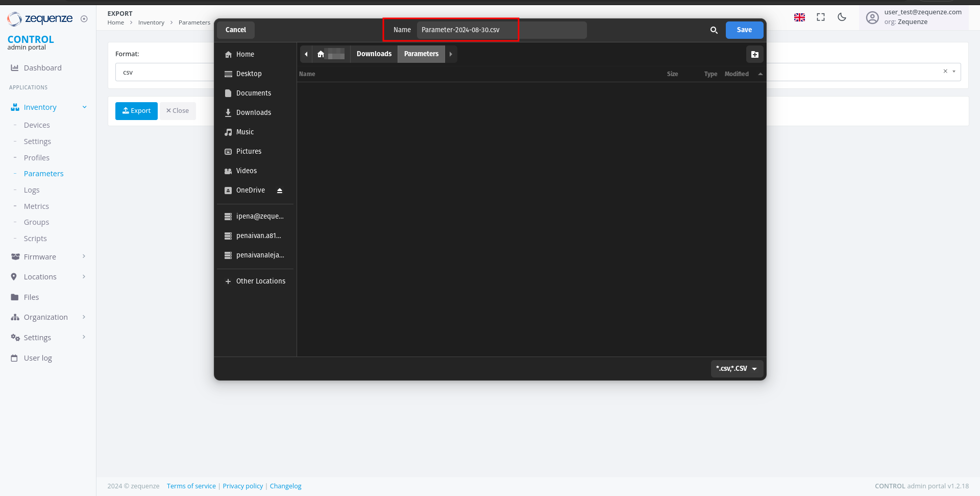Create a new folder in the file dialog
Image resolution: width=980 pixels, height=496 pixels.
click(x=755, y=54)
